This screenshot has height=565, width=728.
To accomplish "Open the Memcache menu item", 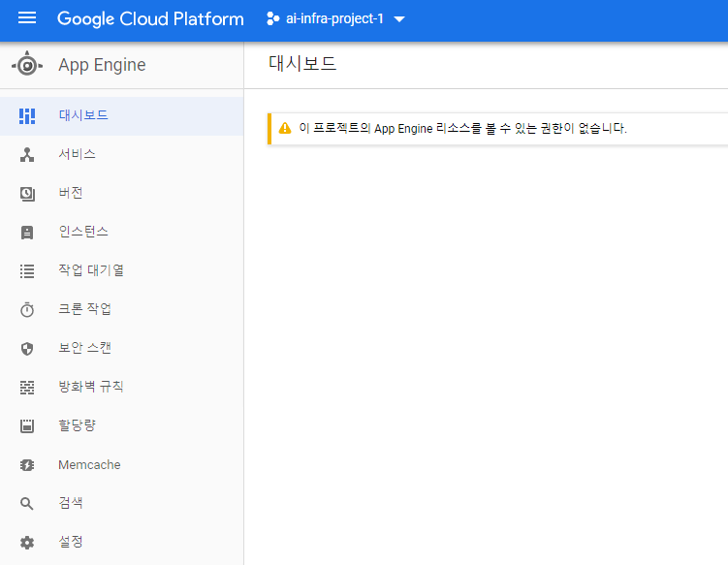I will coord(121,465).
